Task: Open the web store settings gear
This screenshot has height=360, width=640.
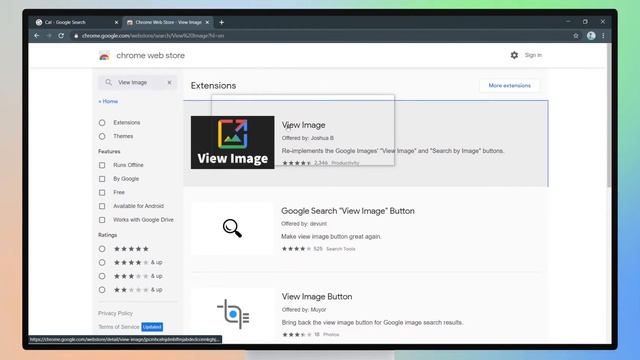Action: tap(514, 55)
